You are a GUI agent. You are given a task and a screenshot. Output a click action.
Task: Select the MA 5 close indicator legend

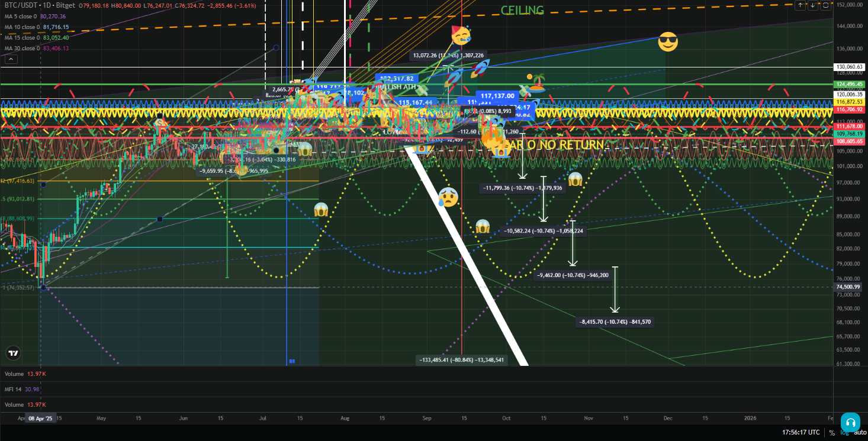coord(21,17)
